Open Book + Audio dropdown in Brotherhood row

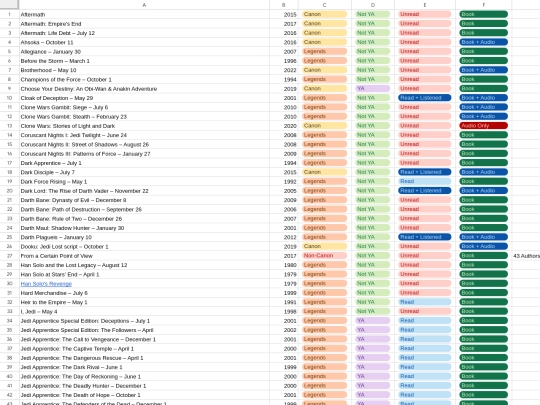click(483, 70)
